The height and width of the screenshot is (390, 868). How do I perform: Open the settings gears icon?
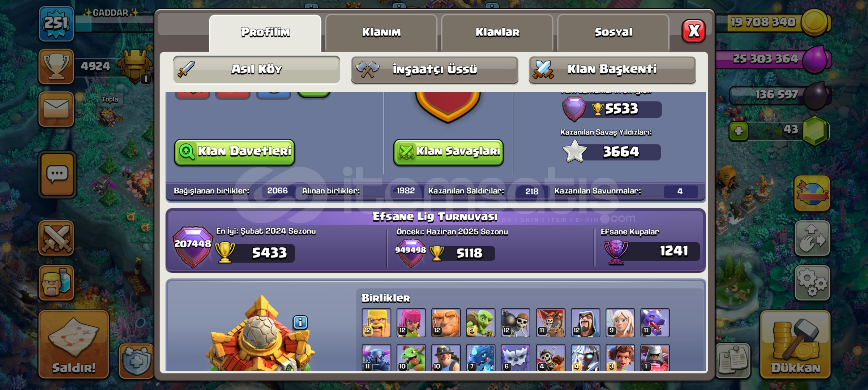pos(812,283)
